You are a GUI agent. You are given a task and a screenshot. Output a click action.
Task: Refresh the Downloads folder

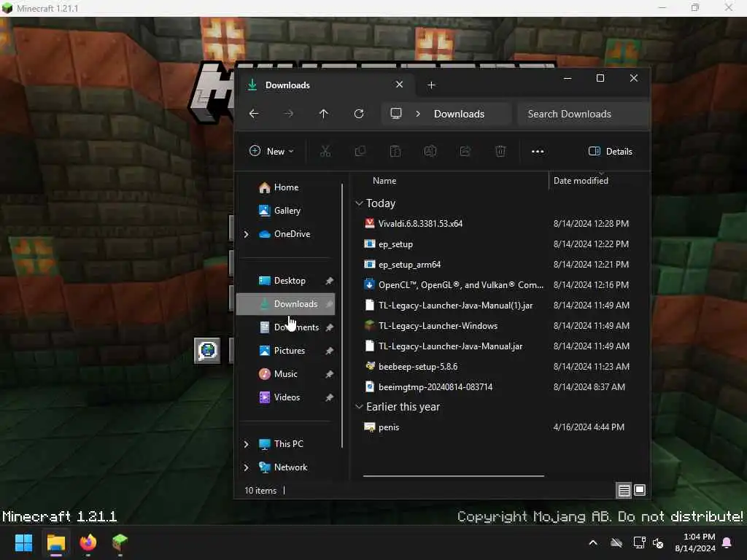point(359,114)
